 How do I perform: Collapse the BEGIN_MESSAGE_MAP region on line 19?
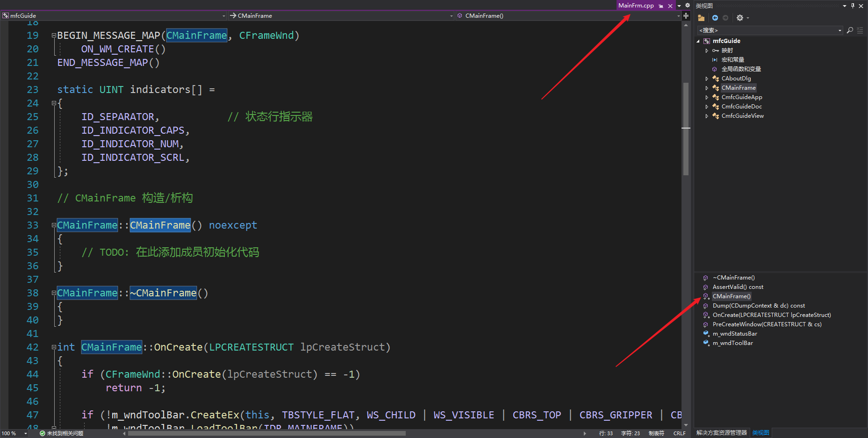click(x=54, y=36)
